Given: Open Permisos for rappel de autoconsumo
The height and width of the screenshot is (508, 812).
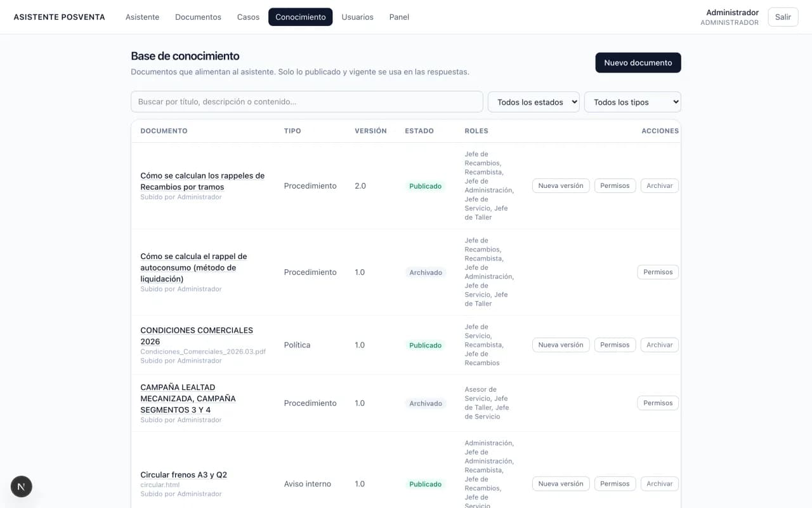Looking at the screenshot, I should pyautogui.click(x=658, y=272).
